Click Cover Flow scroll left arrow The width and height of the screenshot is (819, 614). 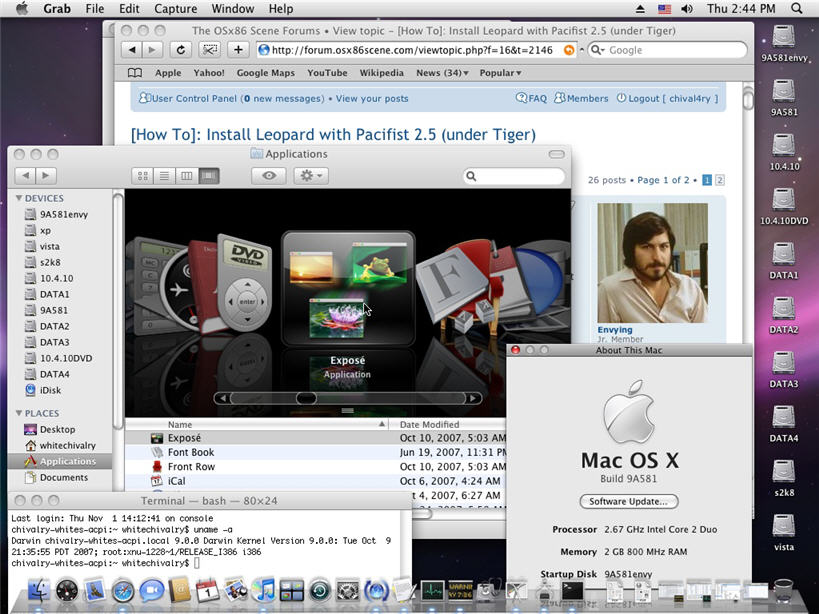click(x=223, y=398)
